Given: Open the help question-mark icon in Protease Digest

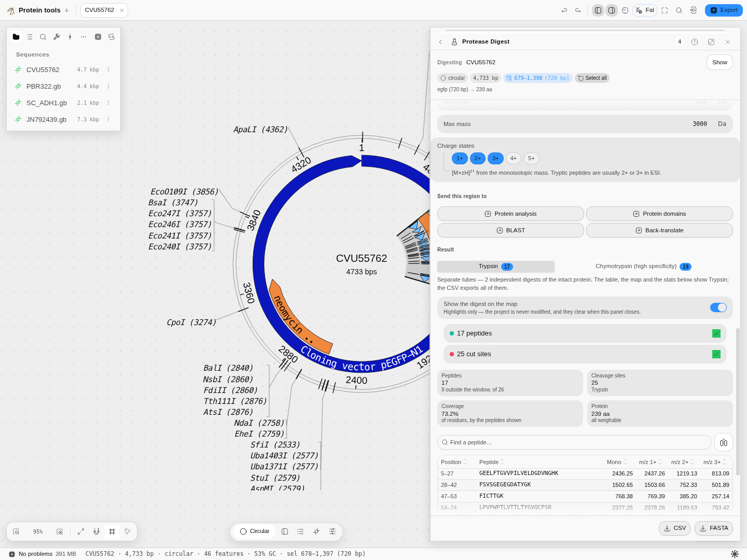Looking at the screenshot, I should tap(695, 42).
